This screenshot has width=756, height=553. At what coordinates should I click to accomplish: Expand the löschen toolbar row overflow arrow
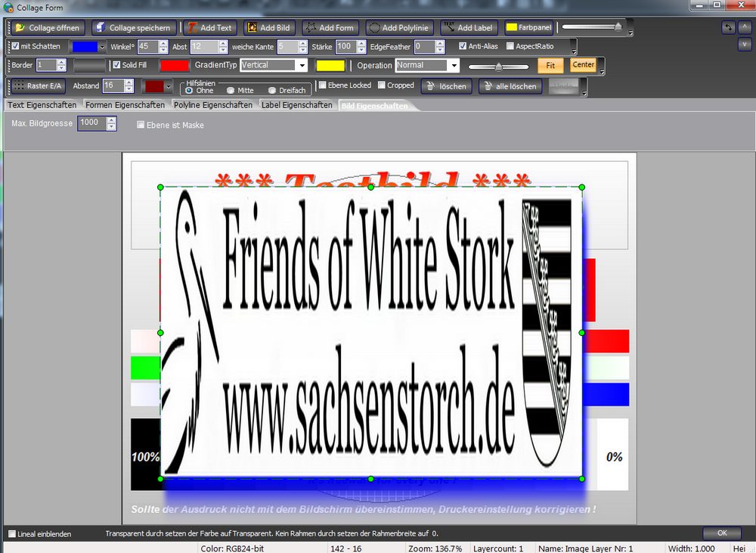[x=584, y=92]
